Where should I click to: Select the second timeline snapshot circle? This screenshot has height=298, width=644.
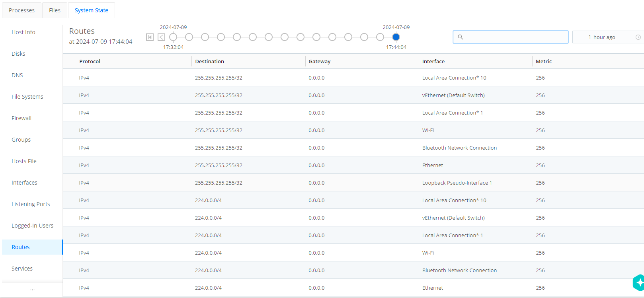(189, 37)
